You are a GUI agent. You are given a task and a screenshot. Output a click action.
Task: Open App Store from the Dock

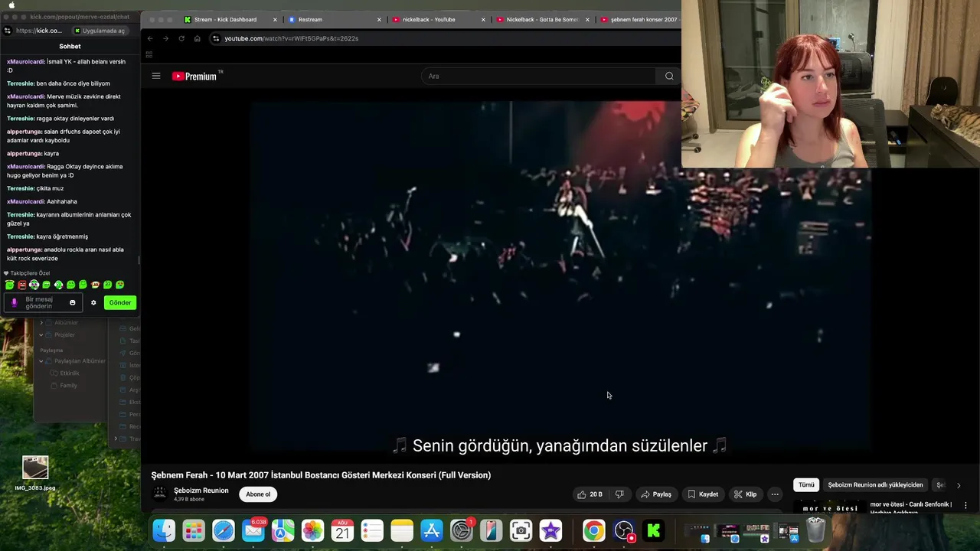[432, 530]
